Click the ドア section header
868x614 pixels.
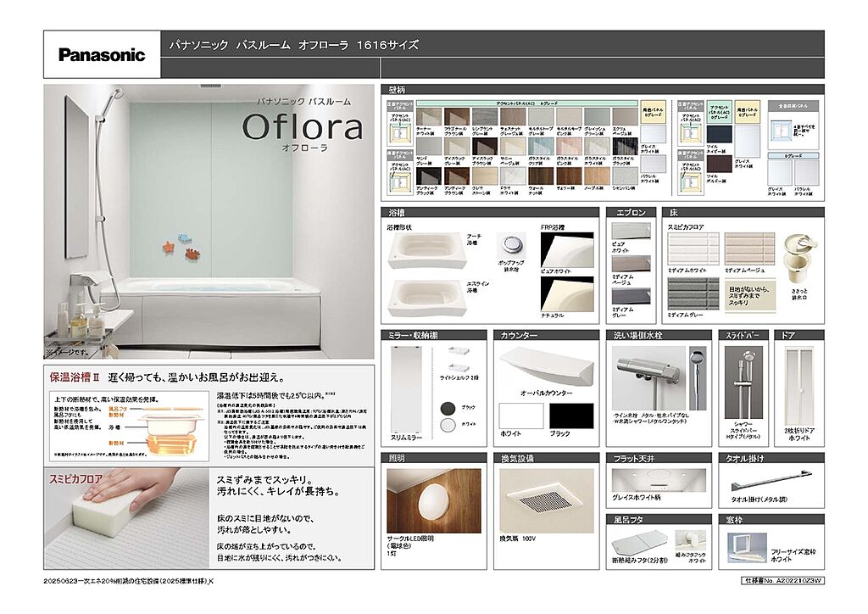pos(799,336)
